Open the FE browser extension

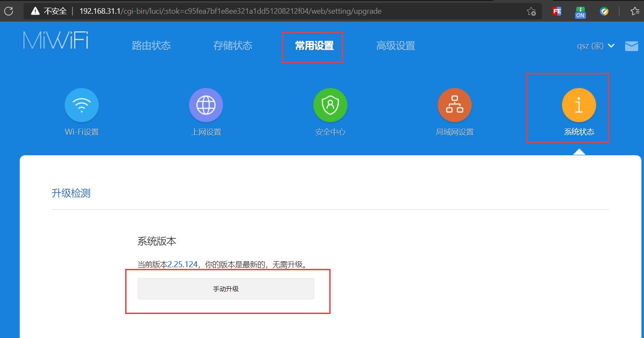(557, 12)
